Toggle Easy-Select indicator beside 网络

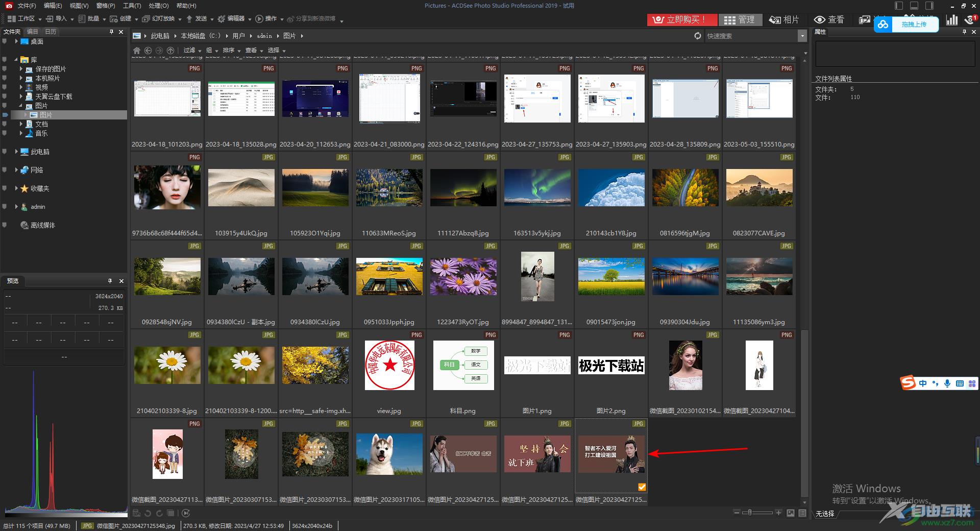point(5,170)
